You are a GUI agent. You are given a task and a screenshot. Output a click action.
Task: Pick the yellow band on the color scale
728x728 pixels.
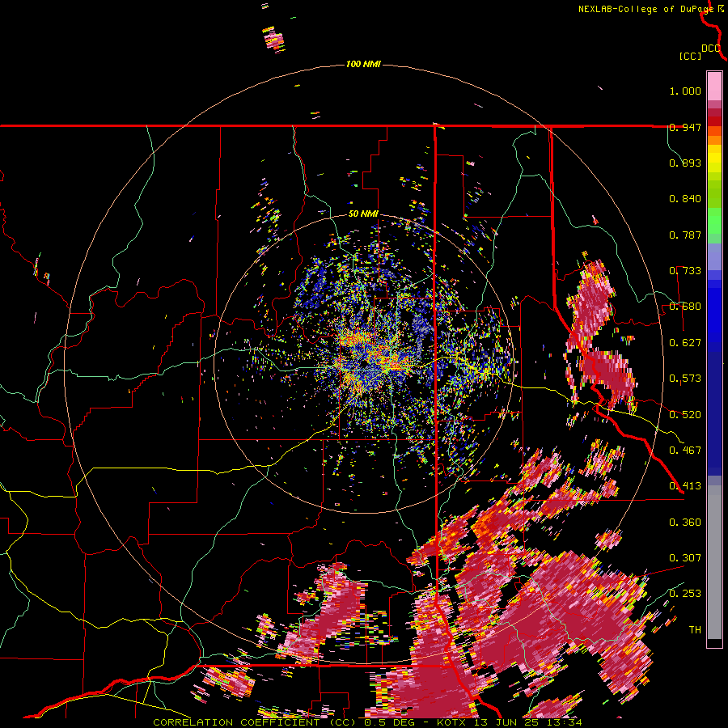(714, 160)
